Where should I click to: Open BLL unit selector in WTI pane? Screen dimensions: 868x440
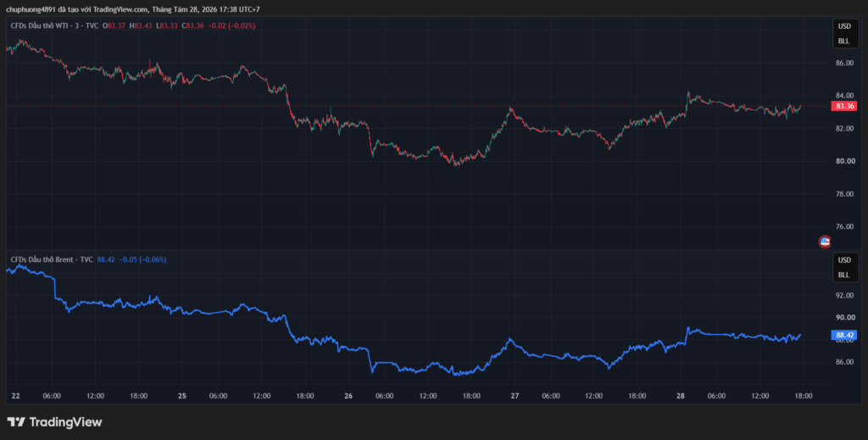(843, 41)
